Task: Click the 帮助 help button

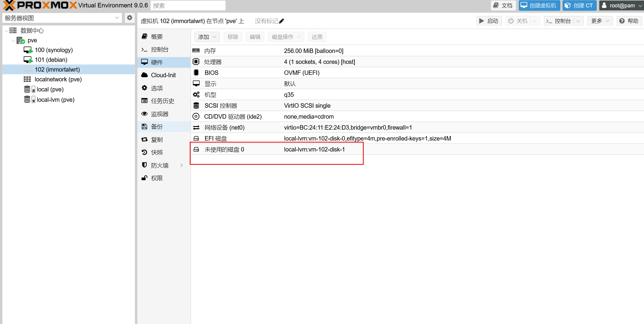Action: coord(629,21)
